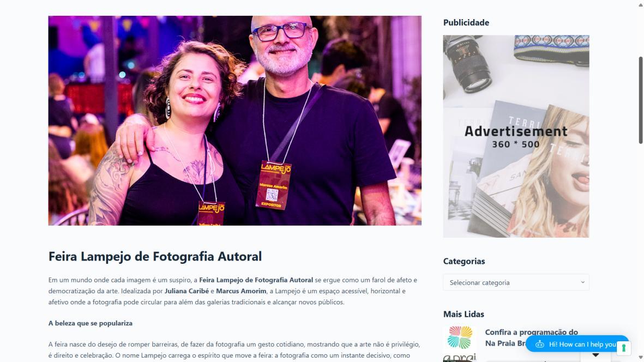
Task: Click the vertical scrollbar thumb
Action: click(640, 100)
